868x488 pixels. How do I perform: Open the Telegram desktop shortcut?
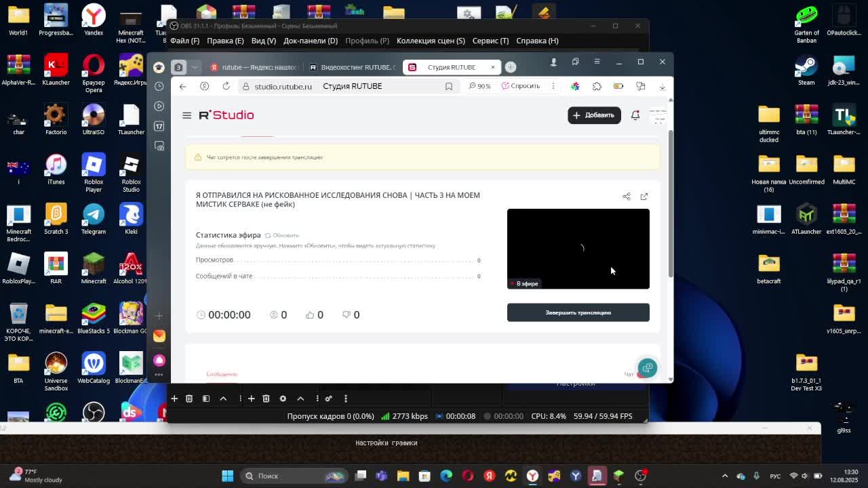[94, 219]
